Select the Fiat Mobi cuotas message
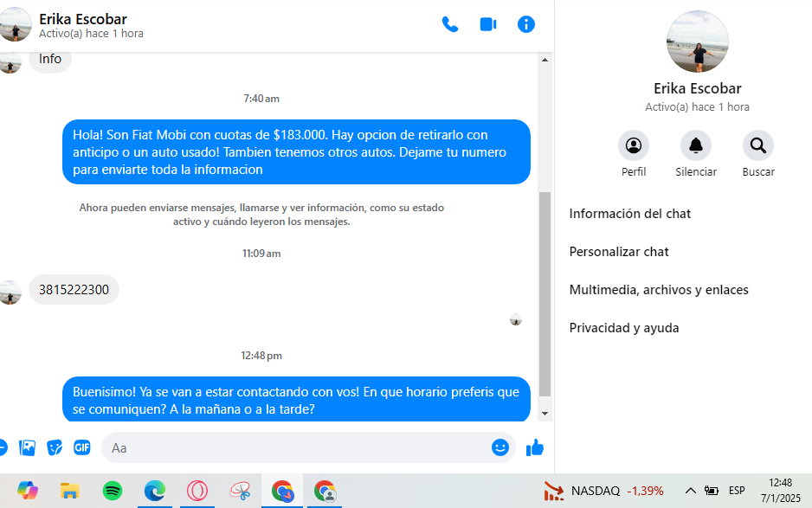The height and width of the screenshot is (508, 812). 296,151
